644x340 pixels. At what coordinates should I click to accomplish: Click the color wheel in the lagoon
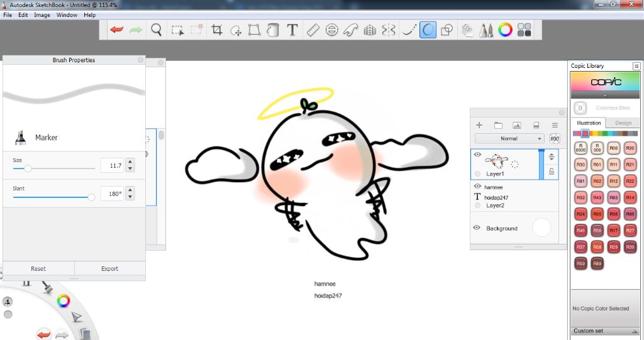coord(64,301)
